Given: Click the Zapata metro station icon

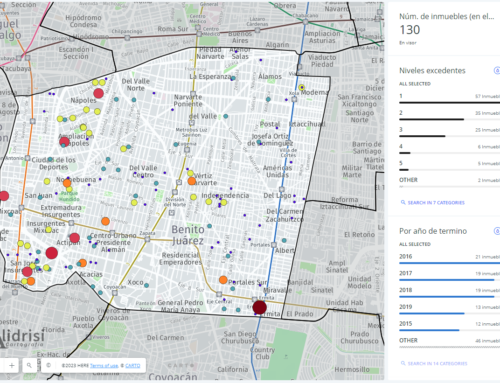Looking at the screenshot, I should click(x=147, y=239).
